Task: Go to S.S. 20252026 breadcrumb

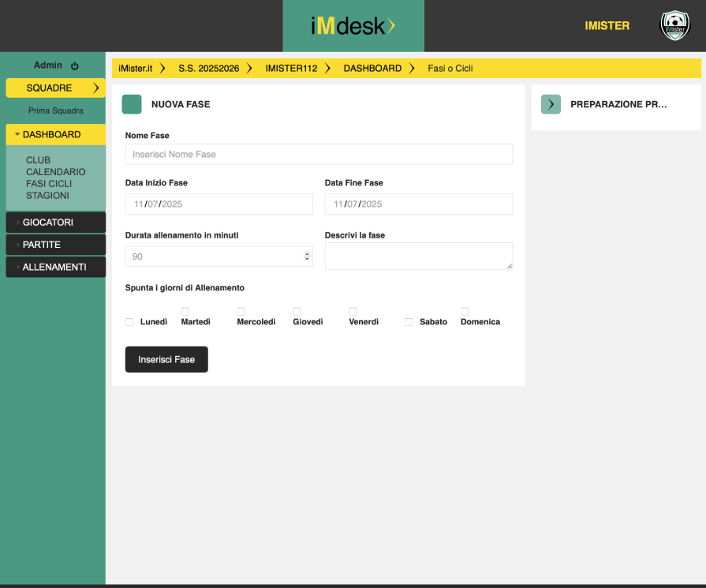Action: [208, 69]
